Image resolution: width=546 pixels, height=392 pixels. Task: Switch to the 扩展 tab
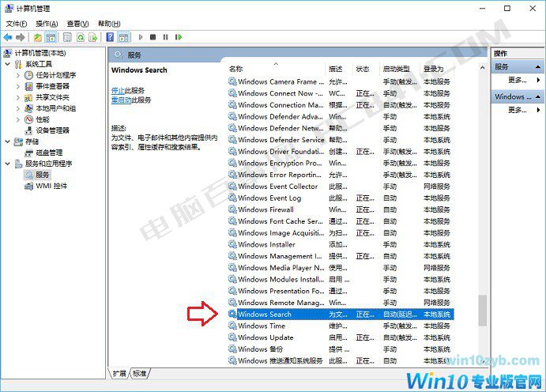pos(119,374)
